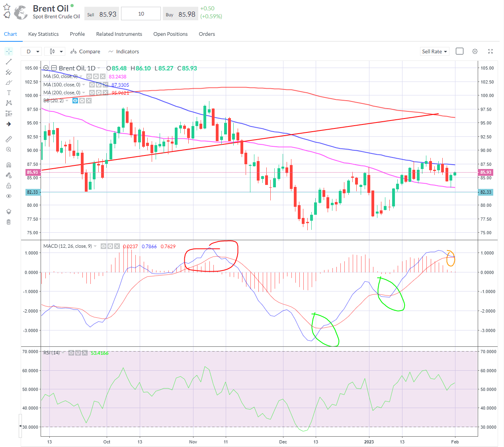Open MACD indicator settings
Screen dimensions: 504x447
110,246
